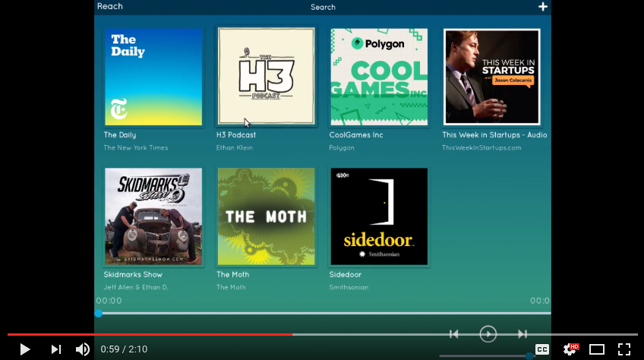Screen dimensions: 644x360
Task: Click 'Skidmarks Show' title text
Action: click(133, 274)
